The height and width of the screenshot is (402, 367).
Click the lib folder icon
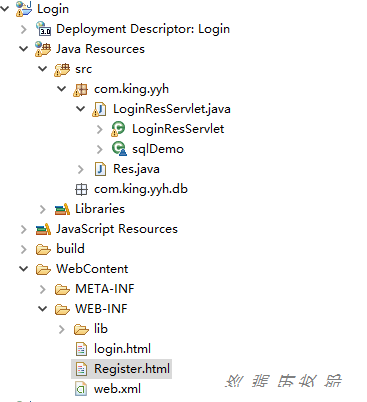pos(81,329)
